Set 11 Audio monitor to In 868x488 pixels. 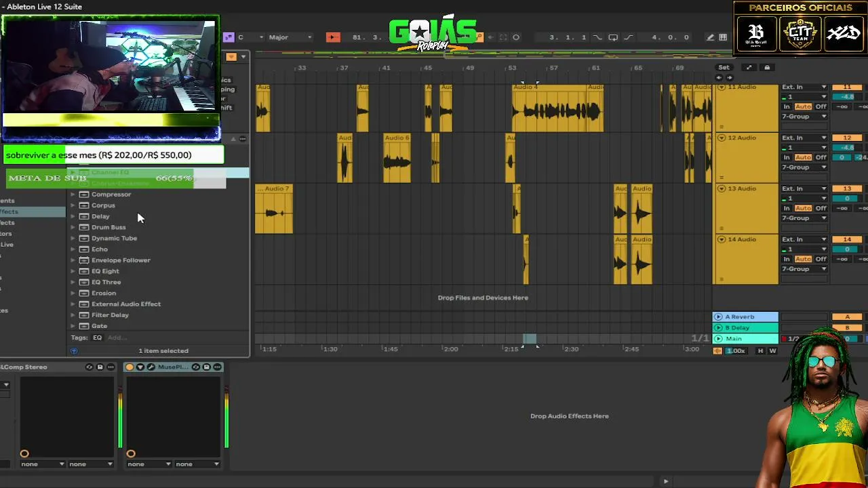click(787, 106)
